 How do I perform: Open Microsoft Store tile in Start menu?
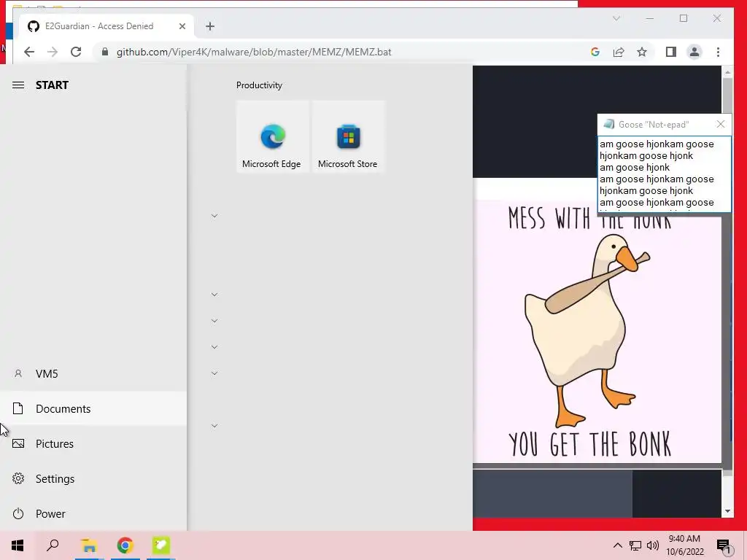point(348,136)
